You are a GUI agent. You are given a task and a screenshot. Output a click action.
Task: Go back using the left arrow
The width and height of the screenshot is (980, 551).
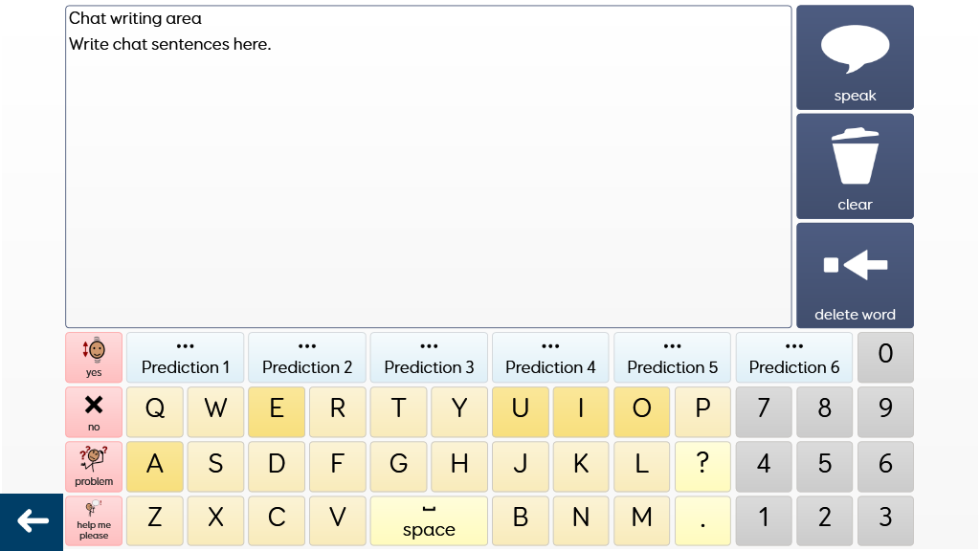pos(32,521)
